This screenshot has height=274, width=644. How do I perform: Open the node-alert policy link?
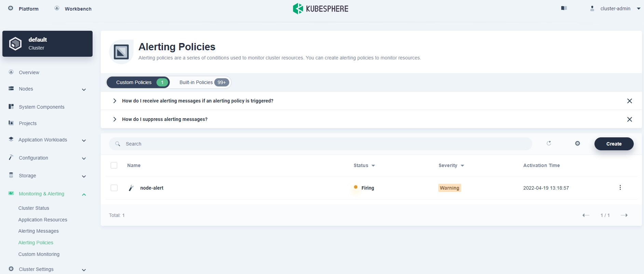[152, 188]
